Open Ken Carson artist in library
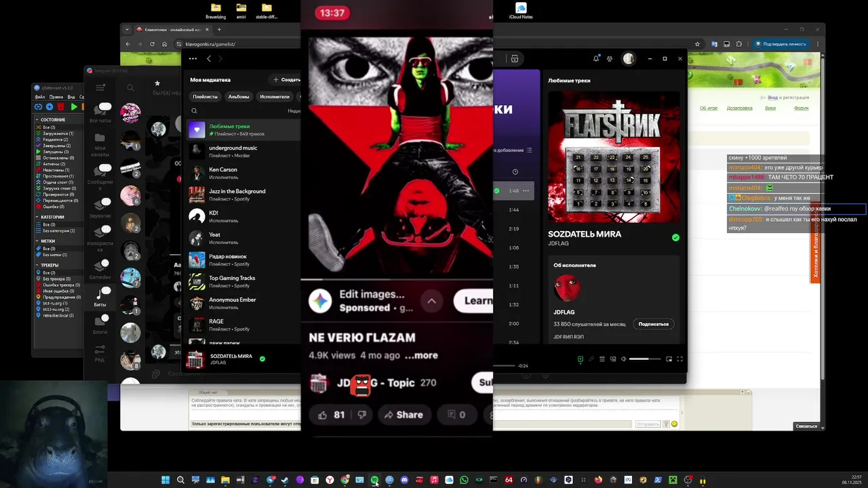This screenshot has width=868, height=488. pos(243,174)
